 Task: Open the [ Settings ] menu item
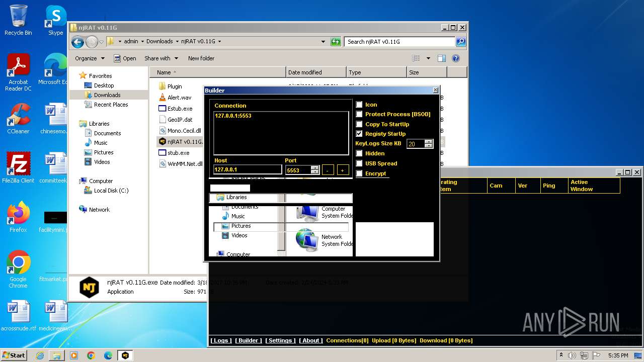click(x=280, y=340)
